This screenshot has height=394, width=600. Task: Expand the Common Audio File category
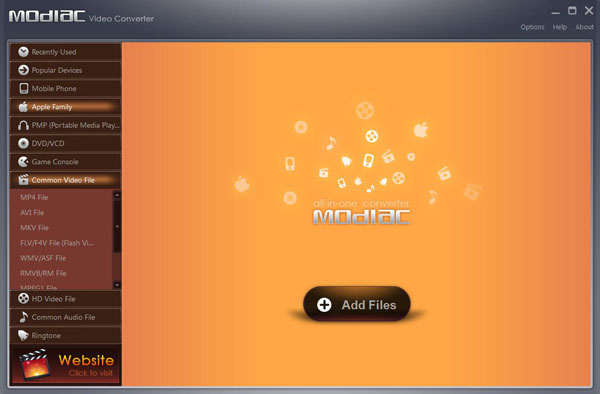click(65, 317)
